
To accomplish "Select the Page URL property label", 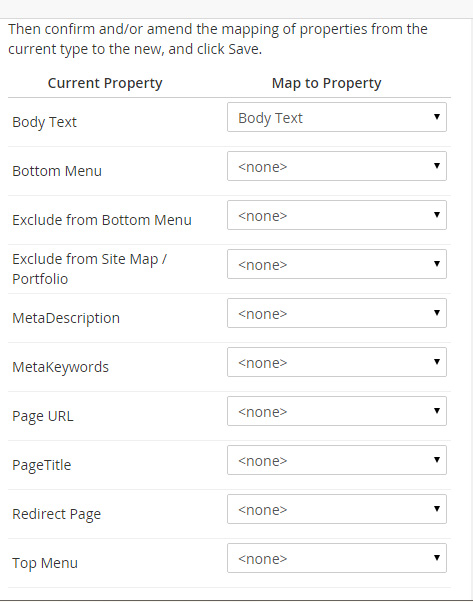I will 43,416.
